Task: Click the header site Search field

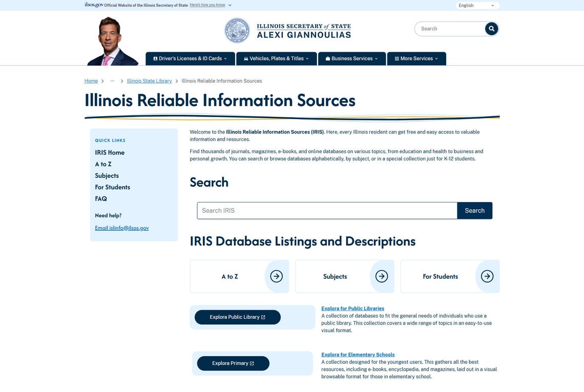Action: tap(451, 29)
